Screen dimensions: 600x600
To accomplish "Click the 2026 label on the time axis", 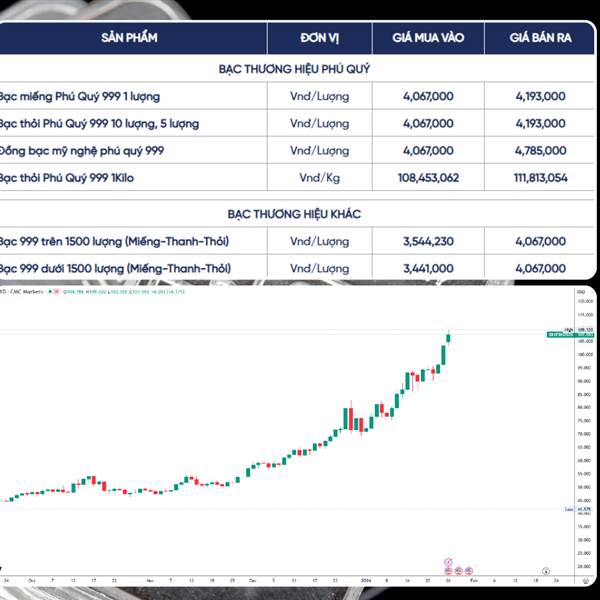I will (x=366, y=580).
